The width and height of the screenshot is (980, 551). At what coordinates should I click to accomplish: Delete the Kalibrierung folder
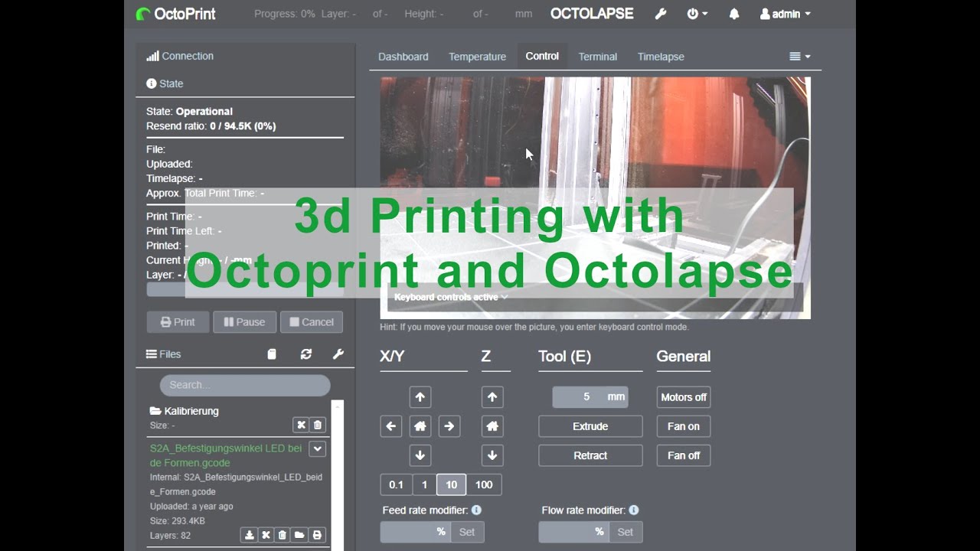click(318, 425)
